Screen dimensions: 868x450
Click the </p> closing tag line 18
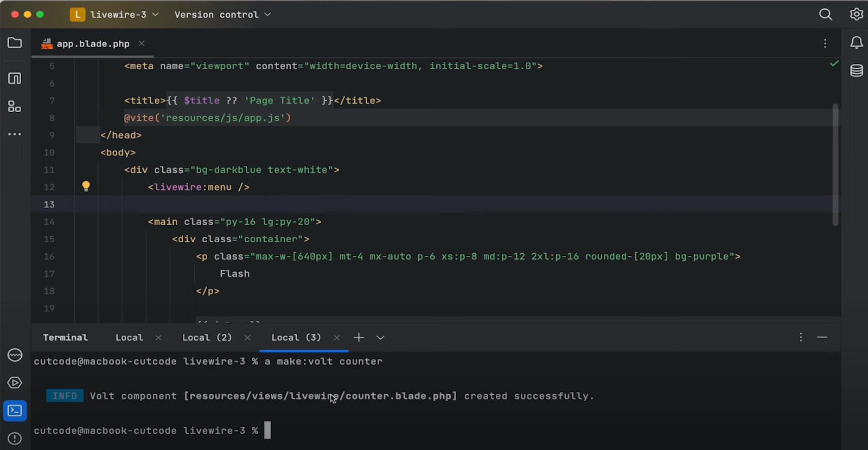(x=207, y=291)
